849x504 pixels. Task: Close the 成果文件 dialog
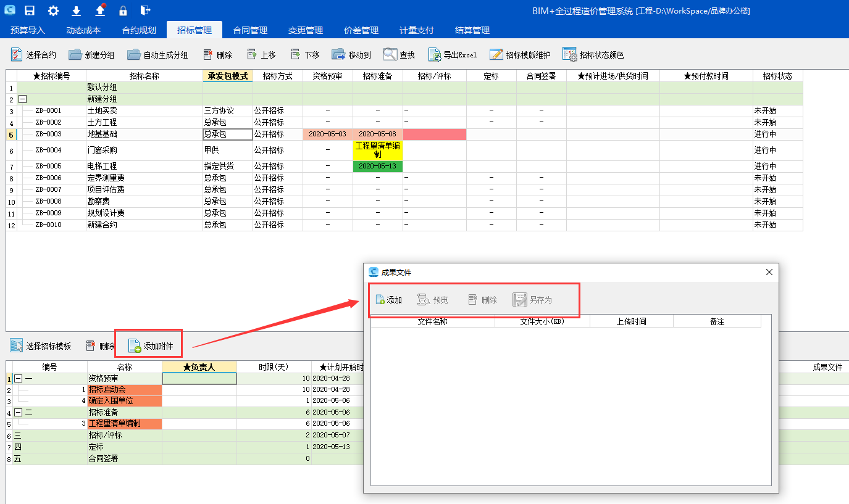click(x=769, y=272)
